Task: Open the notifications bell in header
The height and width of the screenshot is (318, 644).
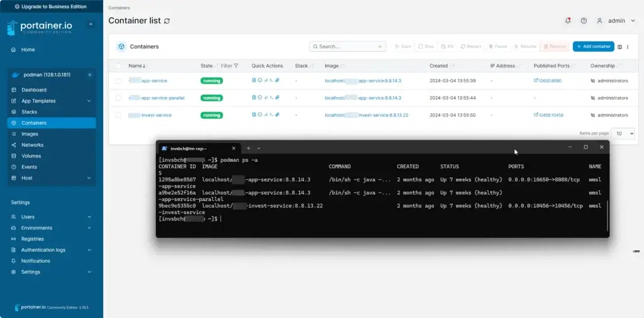Action: coord(568,21)
